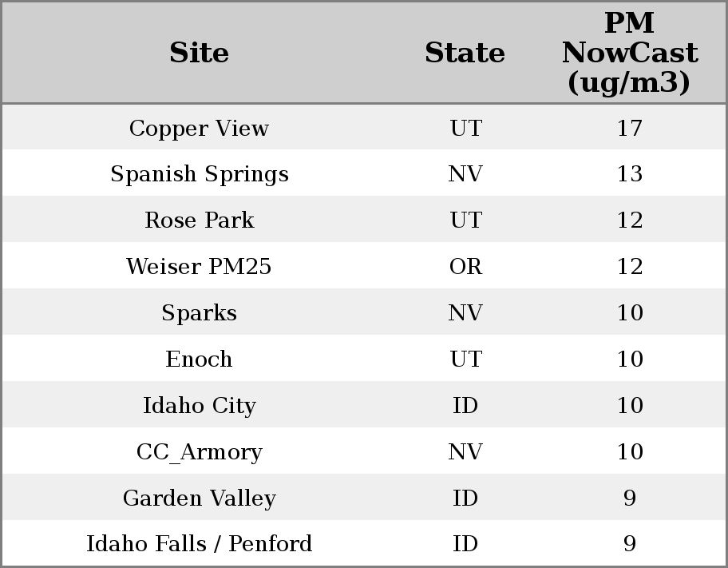Select Garden Valley's PM value 9

[629, 498]
